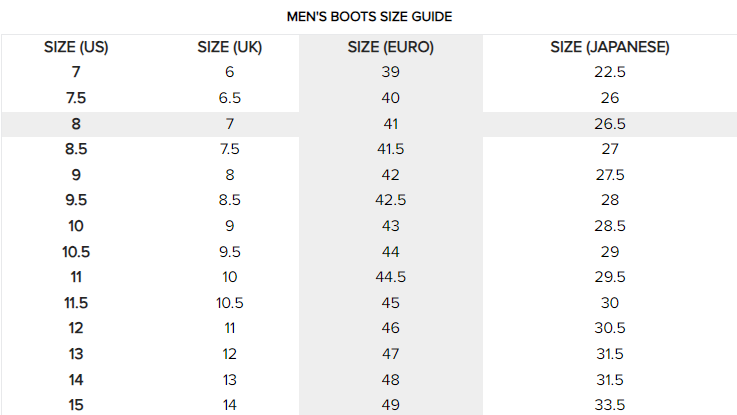Select UK size 14 cell
This screenshot has width=737, height=415.
(230, 404)
